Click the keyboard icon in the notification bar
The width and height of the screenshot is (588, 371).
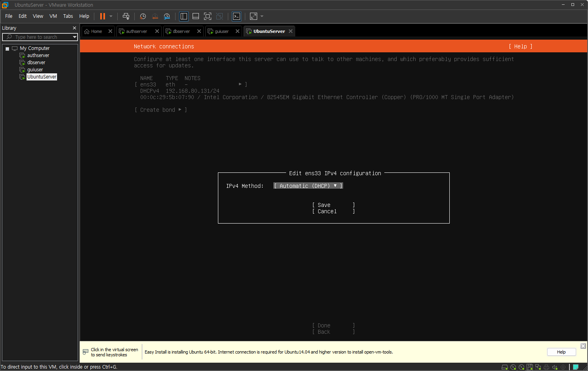coord(85,352)
